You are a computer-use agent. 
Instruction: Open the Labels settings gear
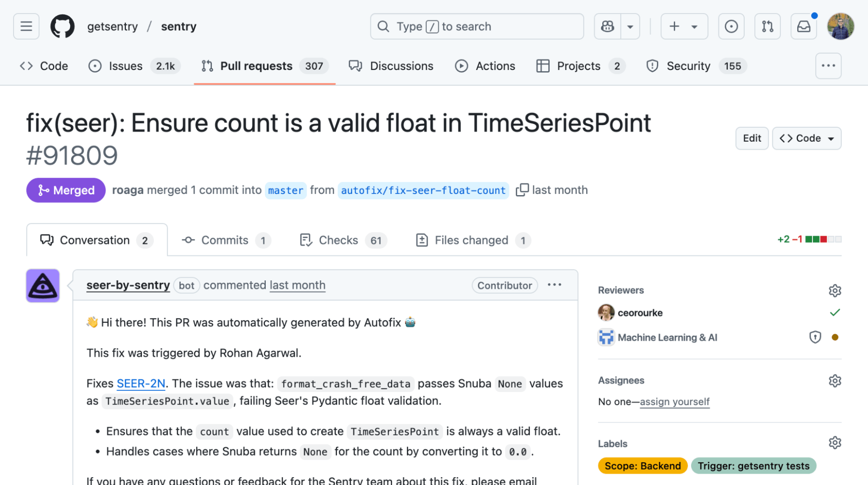coord(835,443)
